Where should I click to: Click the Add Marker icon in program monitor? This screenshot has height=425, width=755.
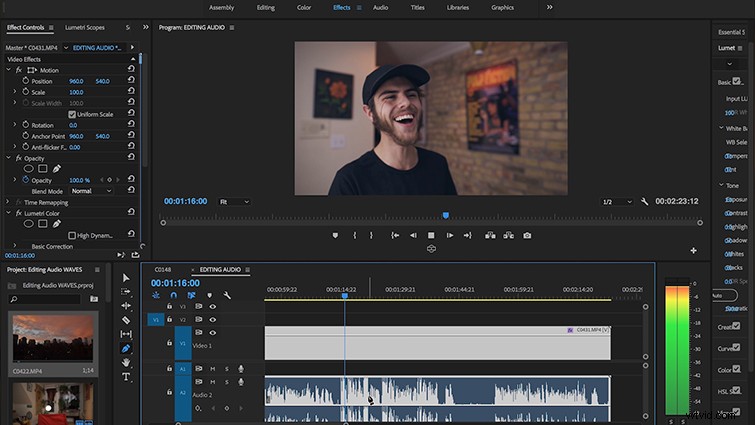click(335, 235)
